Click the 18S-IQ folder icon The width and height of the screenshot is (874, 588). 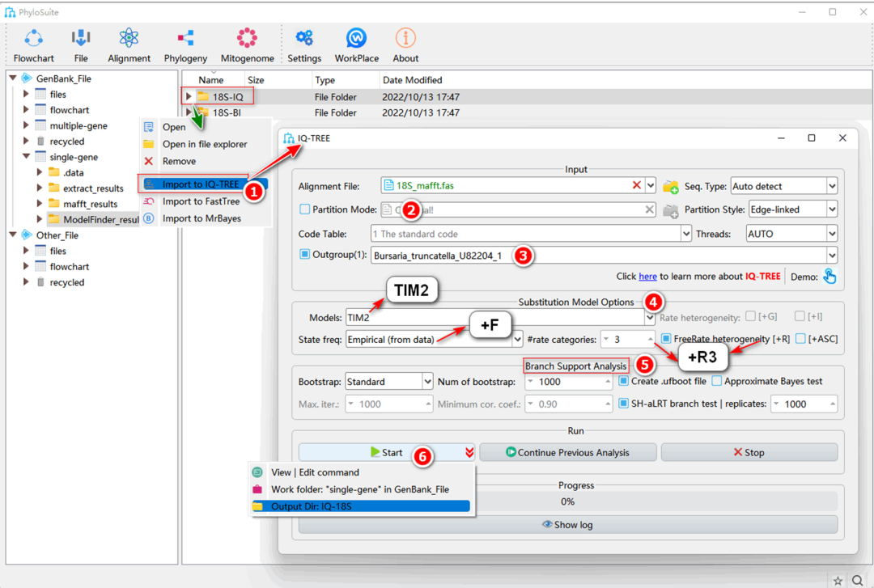203,96
